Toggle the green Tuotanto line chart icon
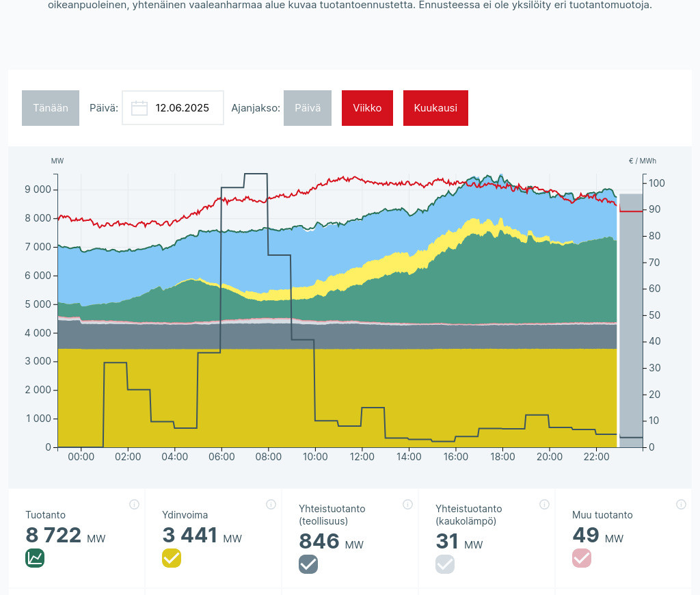700x595 pixels. click(x=35, y=558)
